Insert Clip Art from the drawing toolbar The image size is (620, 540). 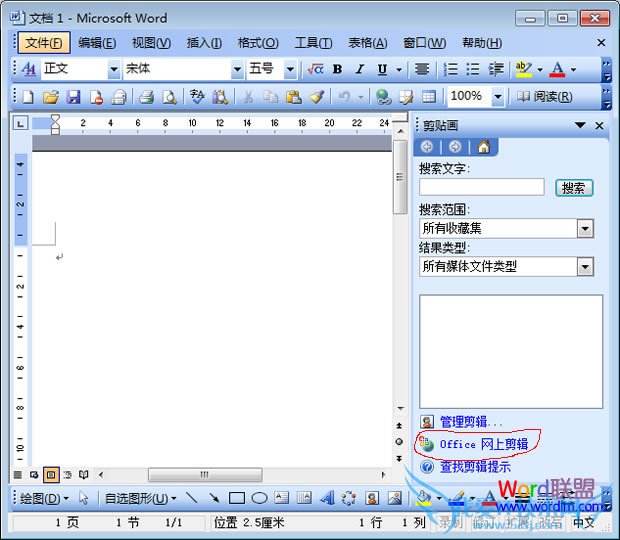pyautogui.click(x=372, y=498)
